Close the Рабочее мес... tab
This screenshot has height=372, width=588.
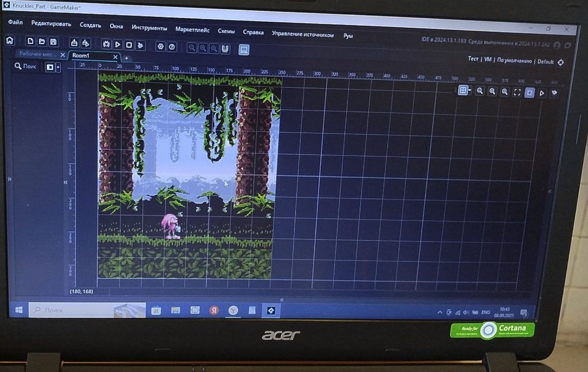[x=63, y=55]
